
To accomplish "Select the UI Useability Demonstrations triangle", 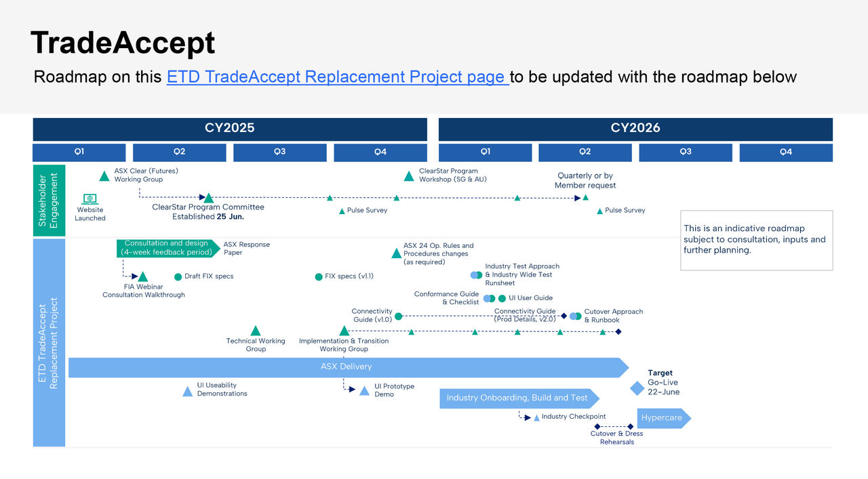I will point(188,391).
